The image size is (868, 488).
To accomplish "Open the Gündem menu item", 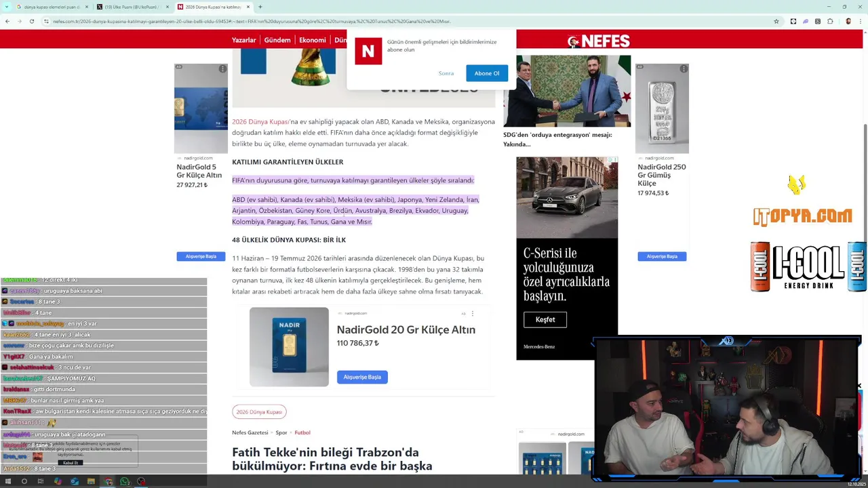I will point(277,40).
